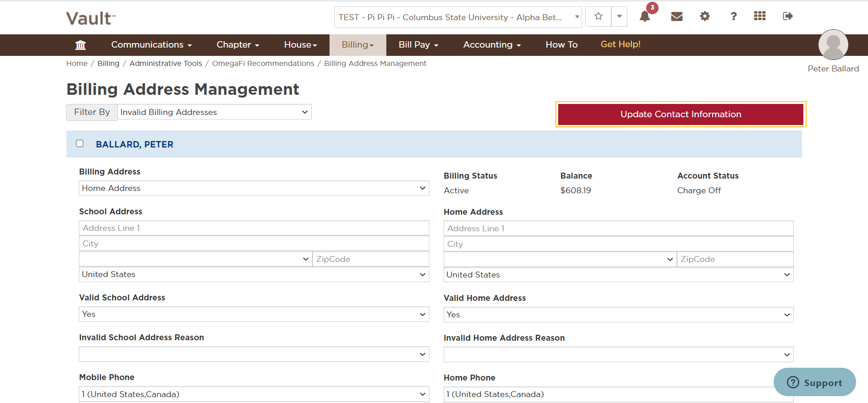Open the Invalid Home Address Reason dropdown

point(618,354)
